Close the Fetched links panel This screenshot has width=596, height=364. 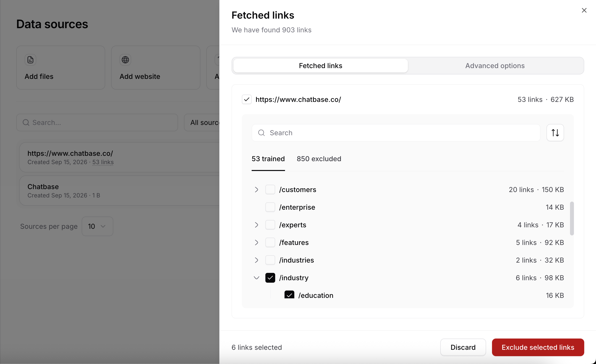click(x=584, y=10)
